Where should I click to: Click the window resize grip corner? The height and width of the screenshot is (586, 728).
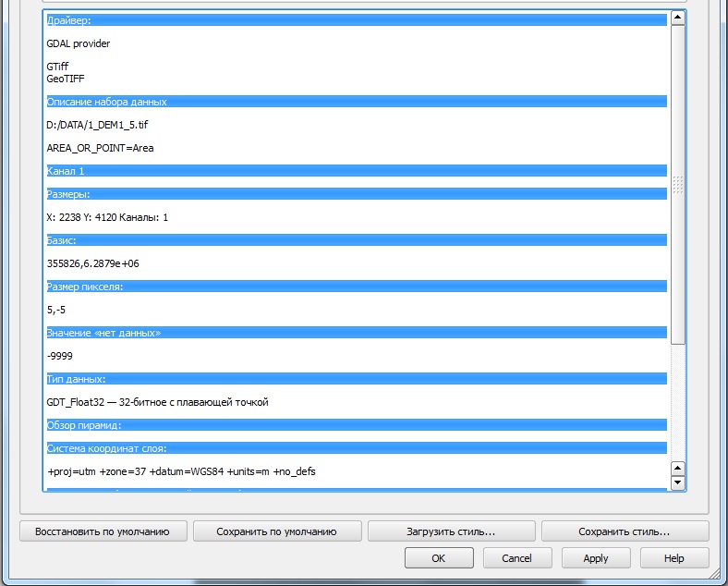(x=714, y=574)
